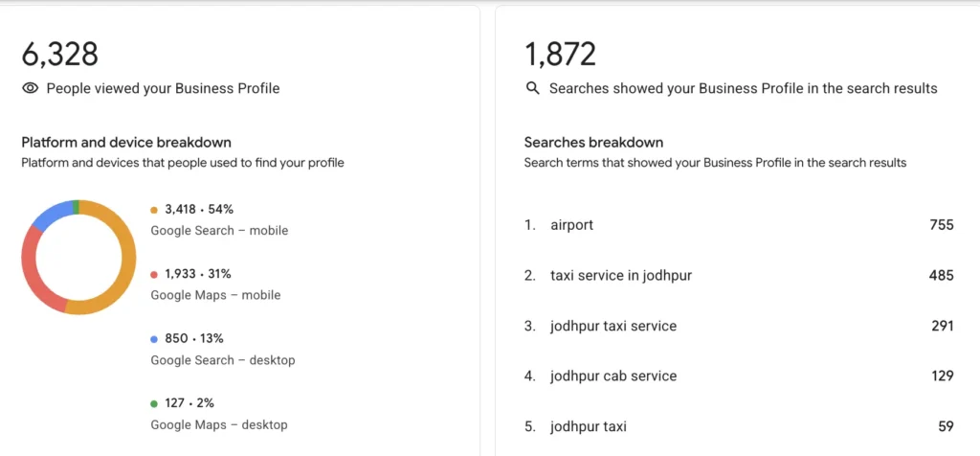
Task: Click the blue segment of the donut chart
Action: [52, 213]
